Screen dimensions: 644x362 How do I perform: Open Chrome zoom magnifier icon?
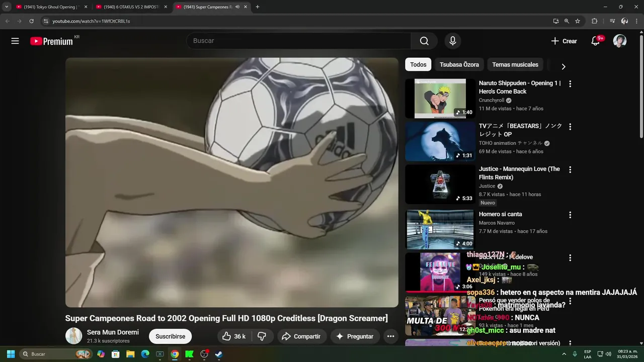click(567, 21)
